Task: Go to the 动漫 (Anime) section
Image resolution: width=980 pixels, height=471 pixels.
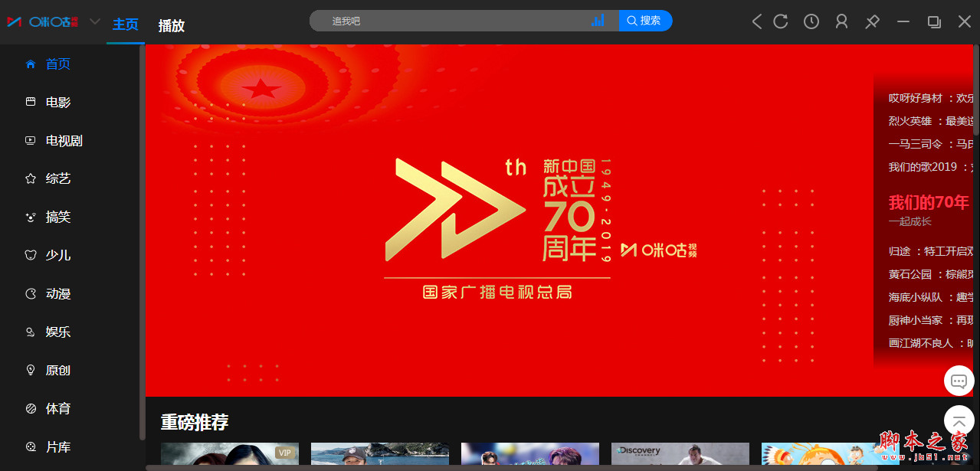Action: [x=57, y=293]
